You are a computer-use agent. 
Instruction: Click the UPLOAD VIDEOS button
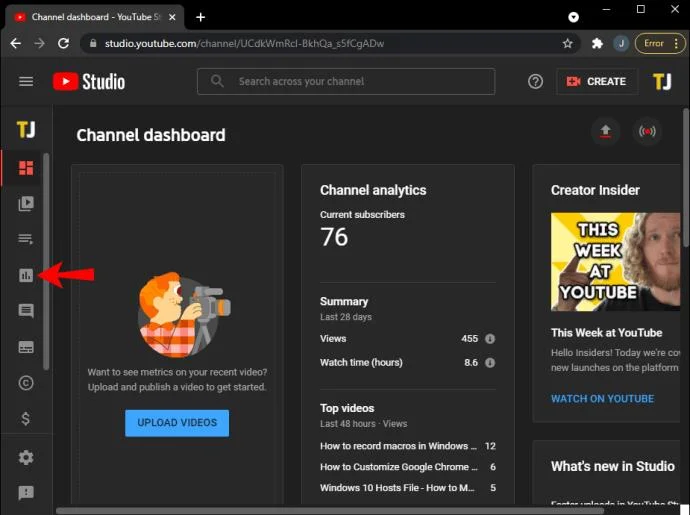177,423
